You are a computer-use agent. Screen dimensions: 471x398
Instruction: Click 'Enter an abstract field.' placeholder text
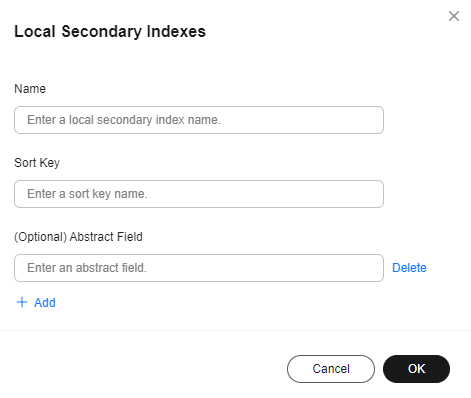pyautogui.click(x=87, y=268)
